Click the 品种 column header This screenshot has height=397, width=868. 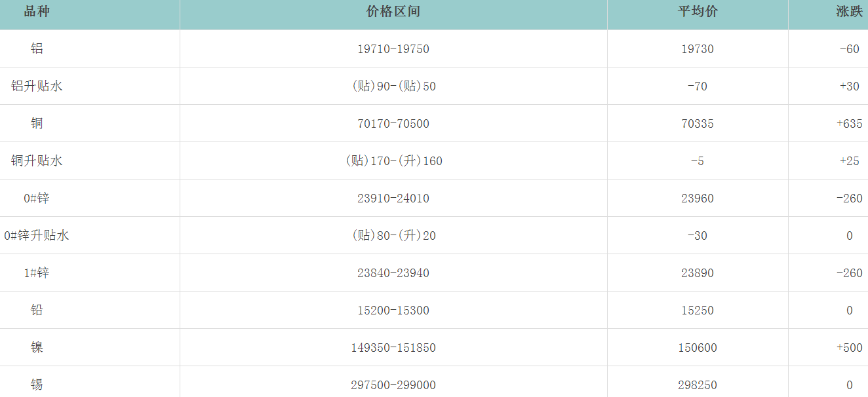[37, 12]
